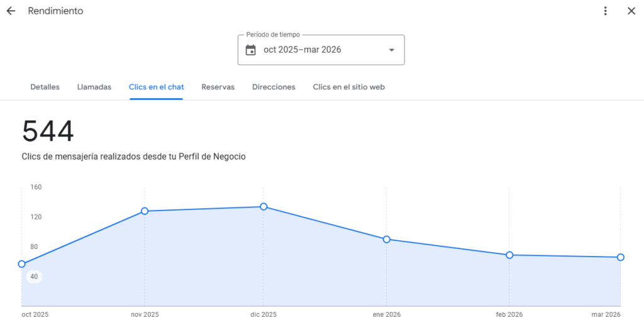Select the feb 2026 data point

(x=509, y=255)
